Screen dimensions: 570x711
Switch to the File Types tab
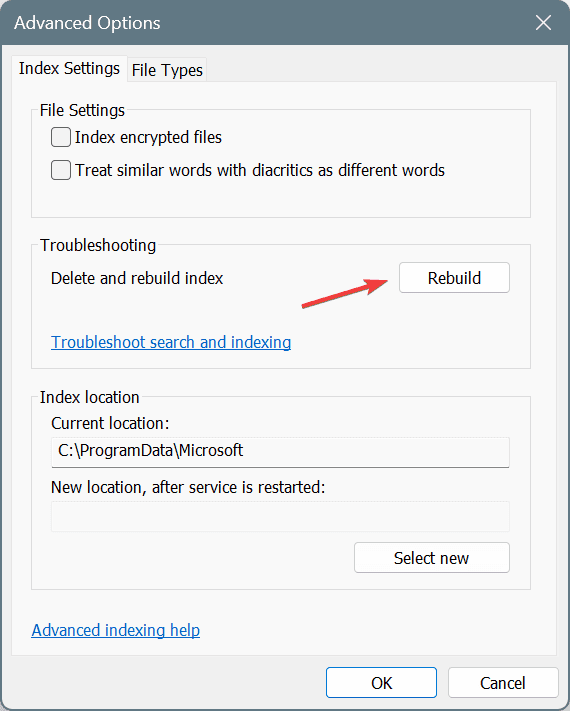click(167, 70)
